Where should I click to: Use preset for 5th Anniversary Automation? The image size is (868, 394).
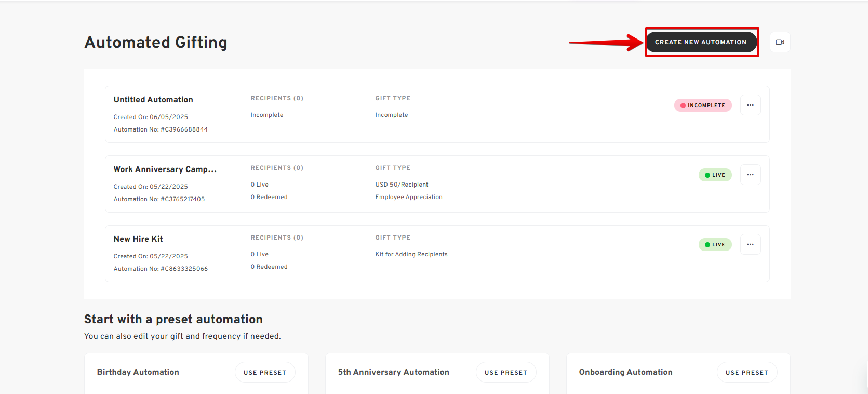point(506,373)
